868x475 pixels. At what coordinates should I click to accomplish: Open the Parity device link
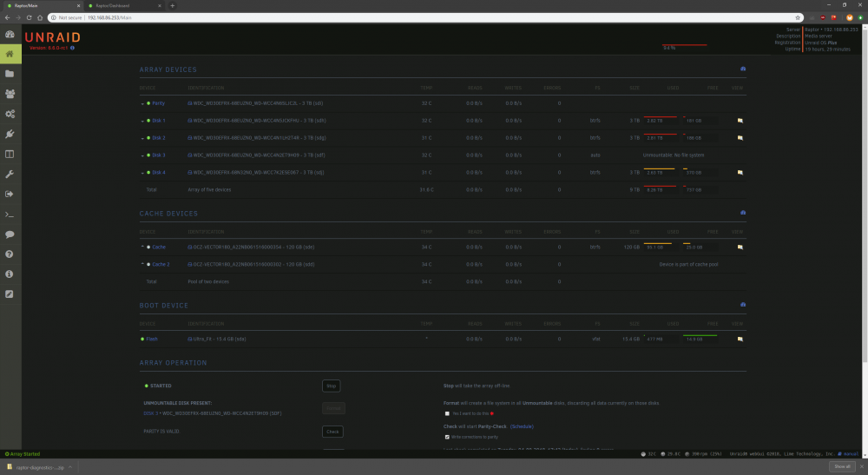point(158,103)
